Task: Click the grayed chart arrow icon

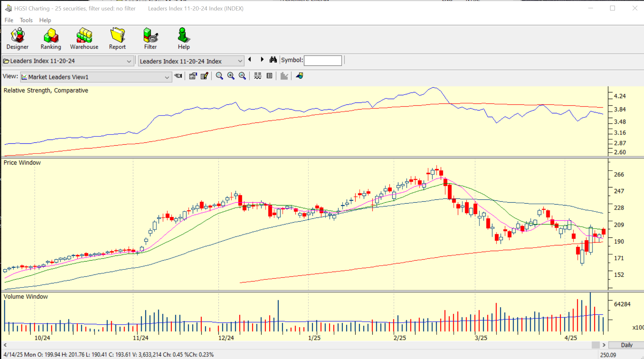Action: (284, 76)
